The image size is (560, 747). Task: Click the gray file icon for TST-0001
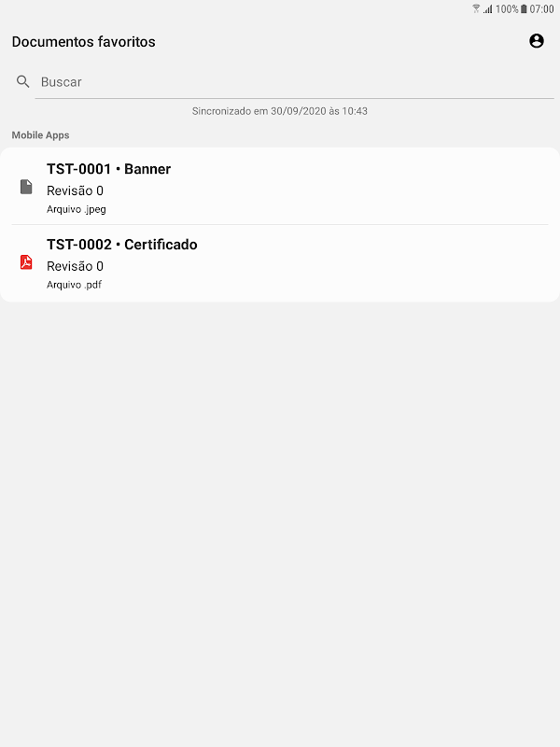pos(26,187)
